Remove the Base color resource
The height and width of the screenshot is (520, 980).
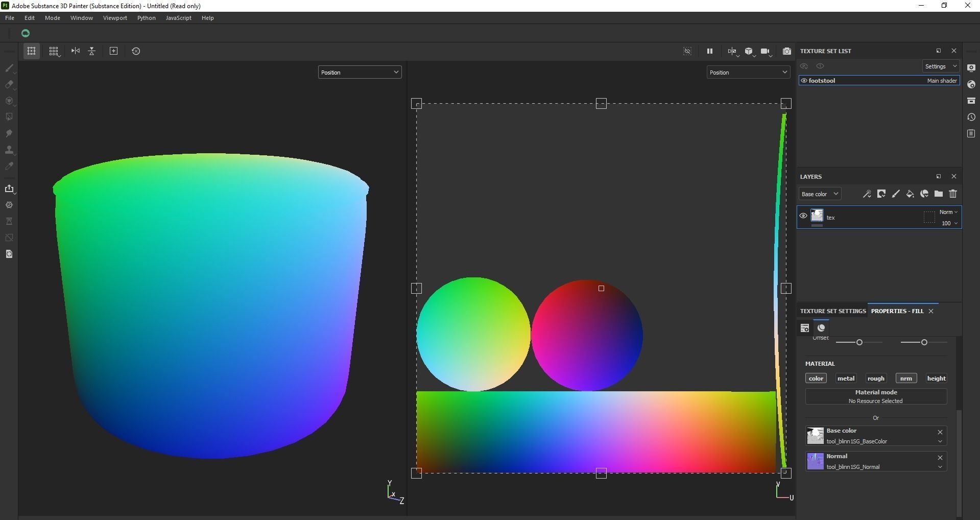940,432
